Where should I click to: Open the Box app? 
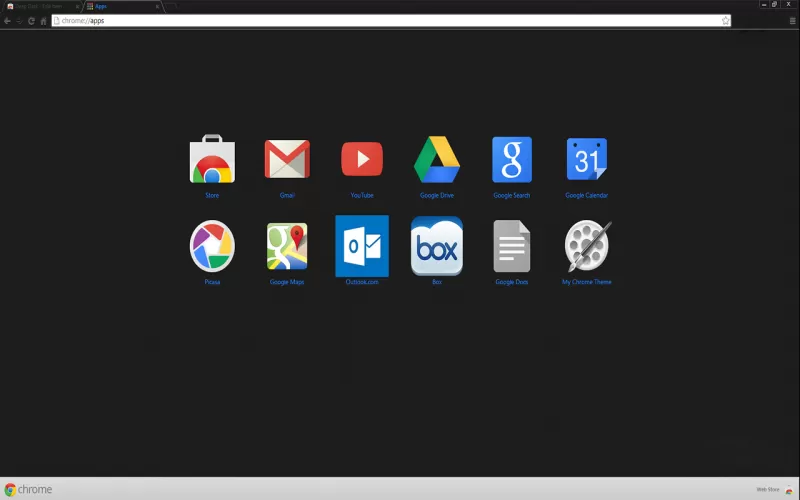[x=437, y=246]
